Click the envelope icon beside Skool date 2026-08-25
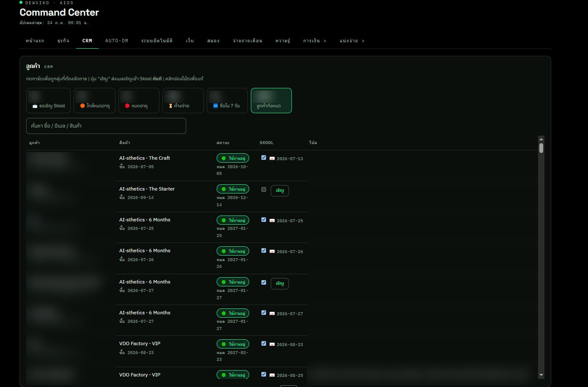Screen dimensions: 588x387 pos(272,375)
